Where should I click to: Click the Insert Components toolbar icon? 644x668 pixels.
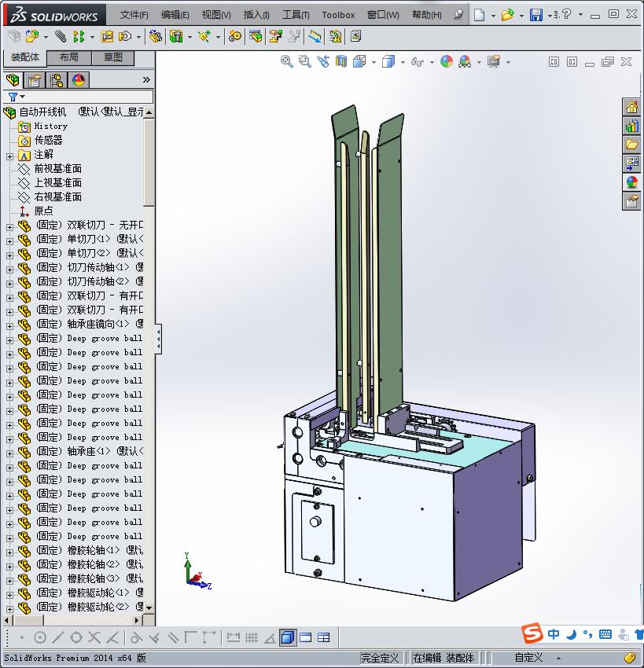click(x=31, y=37)
